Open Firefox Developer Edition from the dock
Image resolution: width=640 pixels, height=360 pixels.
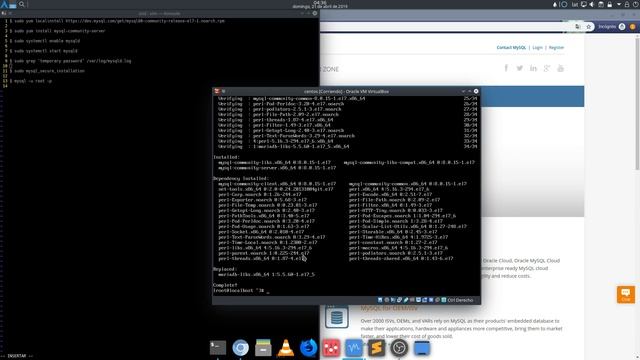tap(308, 348)
